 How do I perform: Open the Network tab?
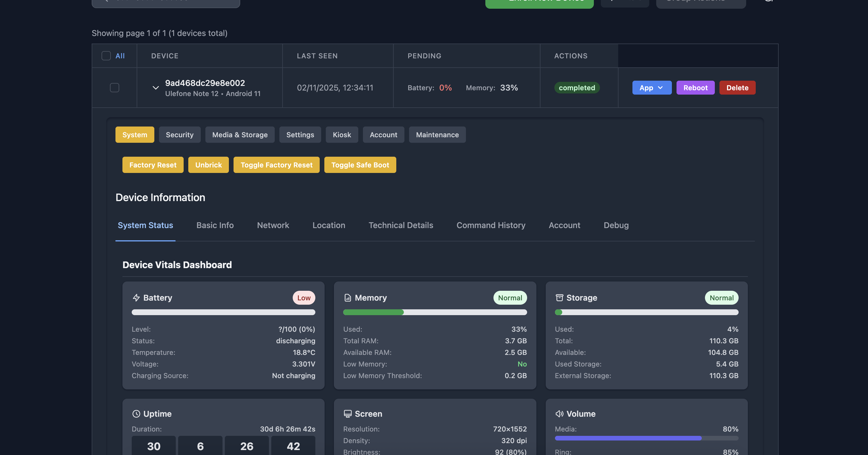coord(273,225)
